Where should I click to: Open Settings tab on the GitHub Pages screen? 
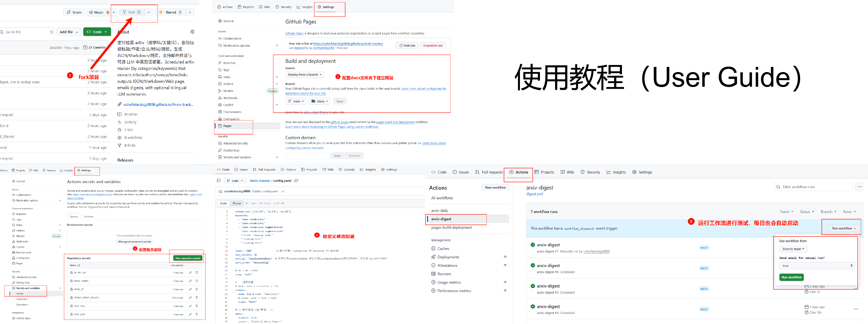[x=326, y=7]
